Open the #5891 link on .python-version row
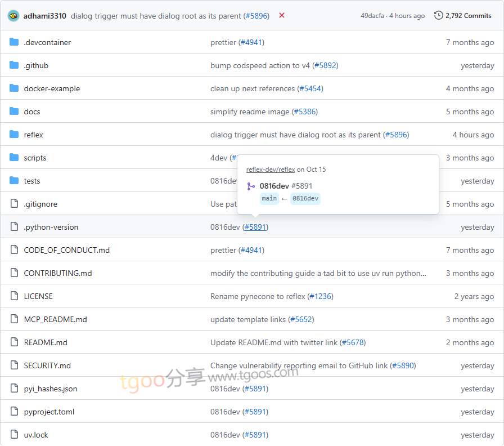The width and height of the screenshot is (504, 446). click(x=256, y=227)
